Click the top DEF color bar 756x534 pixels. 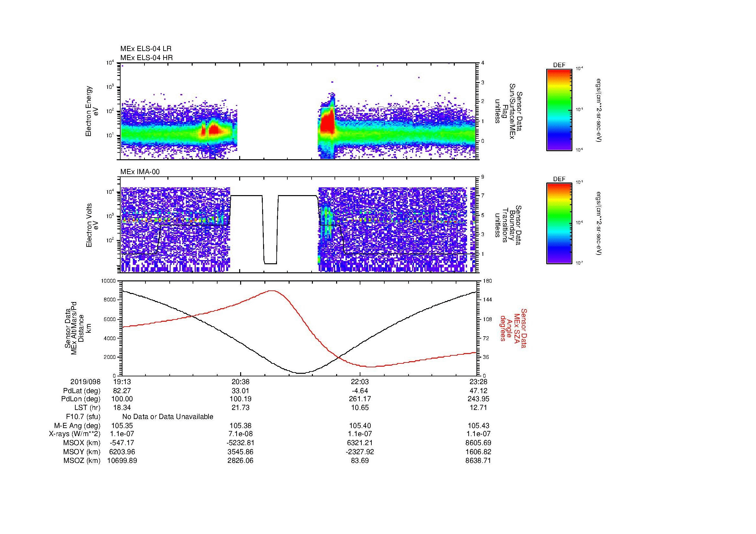[559, 110]
